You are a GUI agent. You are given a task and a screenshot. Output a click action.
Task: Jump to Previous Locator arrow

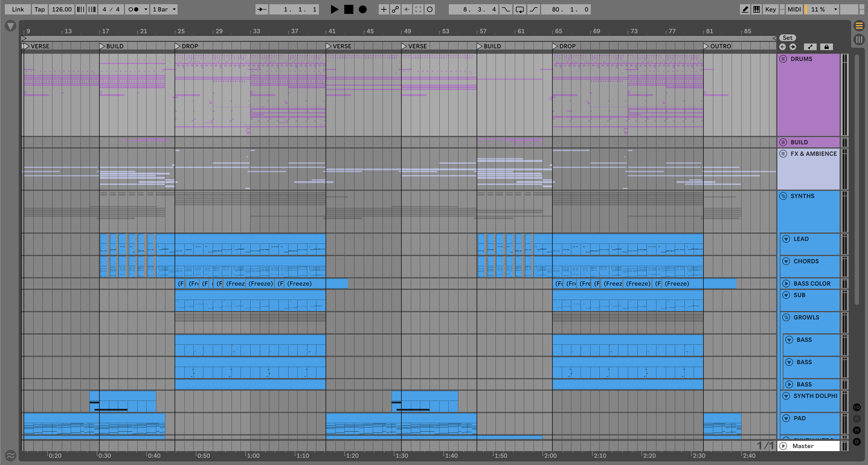pos(783,47)
